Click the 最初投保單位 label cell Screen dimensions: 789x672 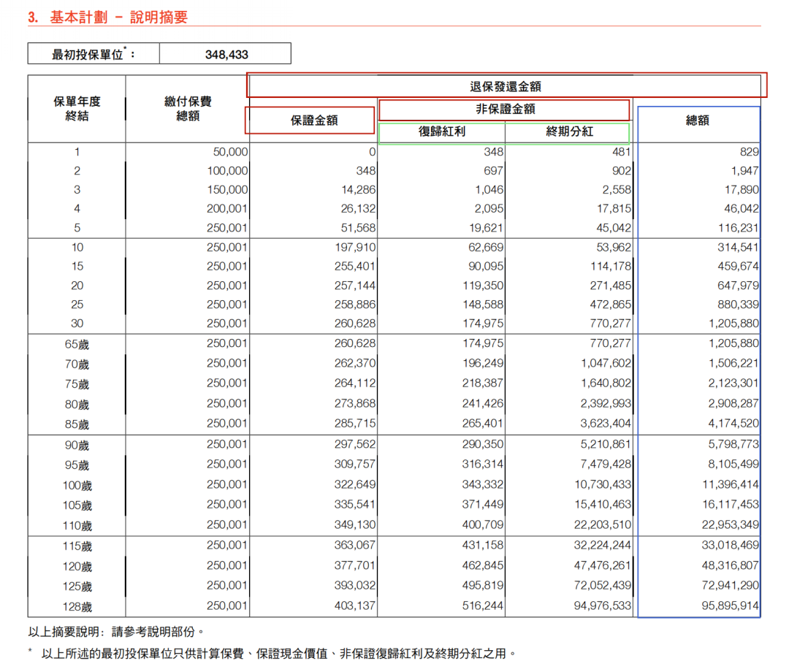pos(93,54)
